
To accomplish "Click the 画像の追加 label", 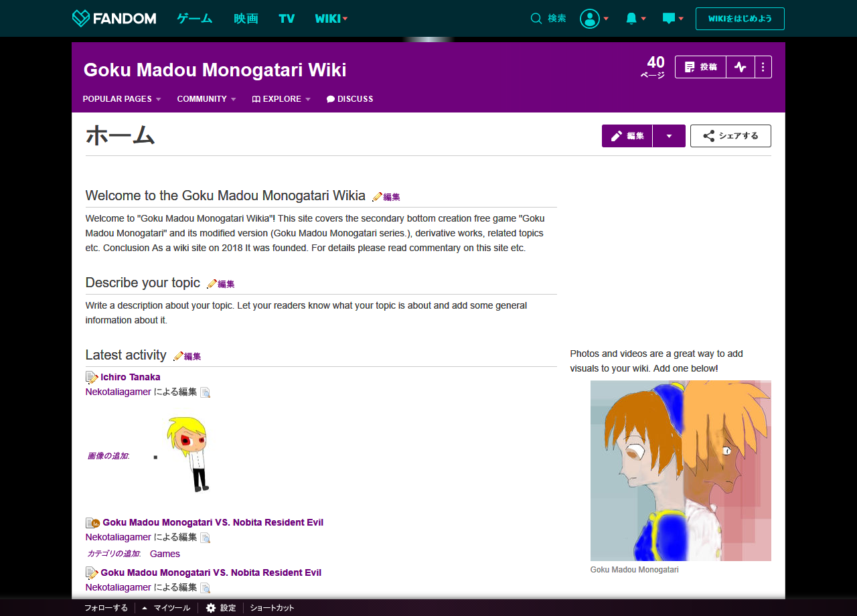I will 108,456.
